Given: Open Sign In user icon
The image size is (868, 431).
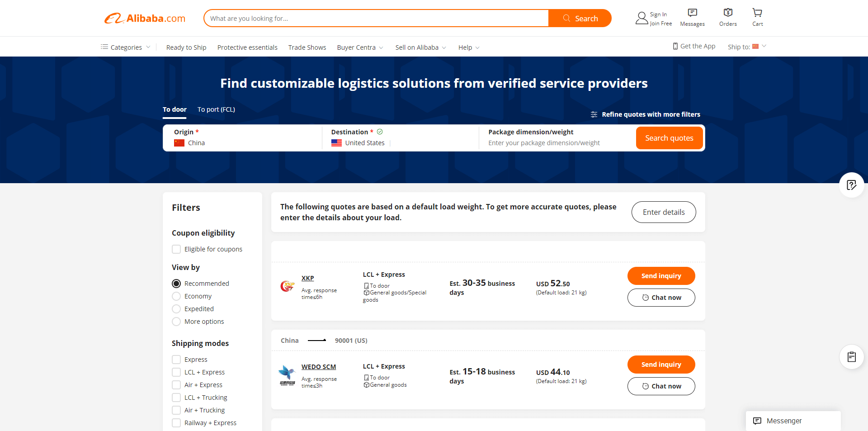Looking at the screenshot, I should pos(642,18).
